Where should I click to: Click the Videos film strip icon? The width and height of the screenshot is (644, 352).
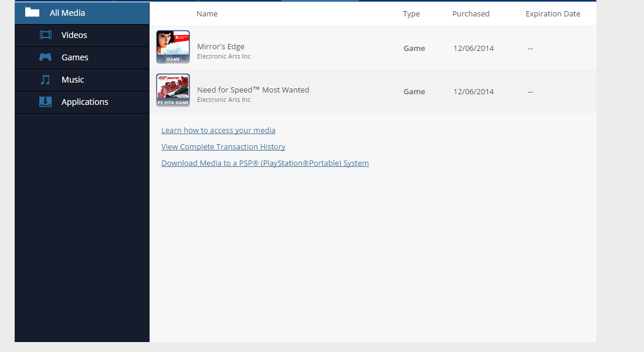coord(46,35)
